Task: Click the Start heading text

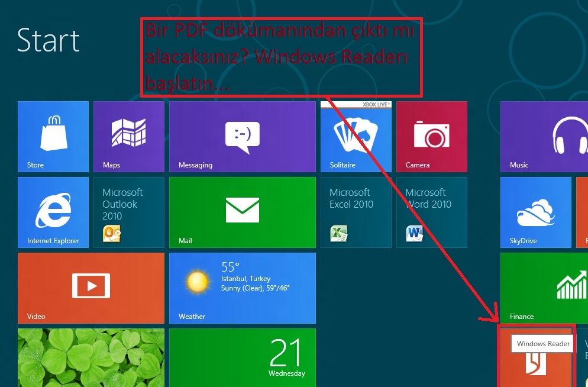Action: (49, 40)
